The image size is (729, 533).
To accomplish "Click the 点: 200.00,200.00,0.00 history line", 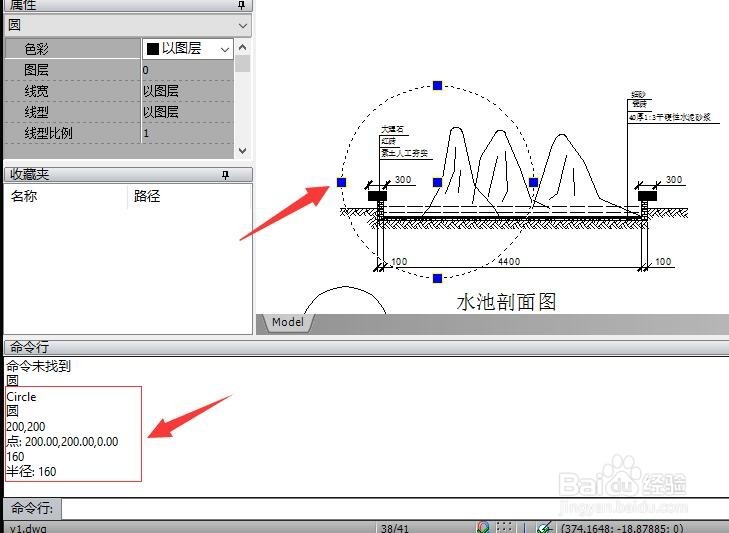I will (62, 441).
